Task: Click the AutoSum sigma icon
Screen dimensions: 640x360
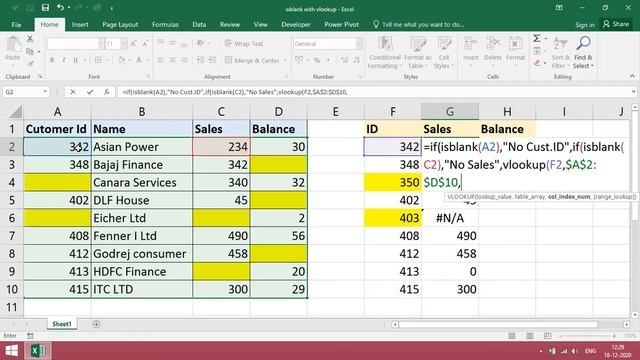Action: 537,39
